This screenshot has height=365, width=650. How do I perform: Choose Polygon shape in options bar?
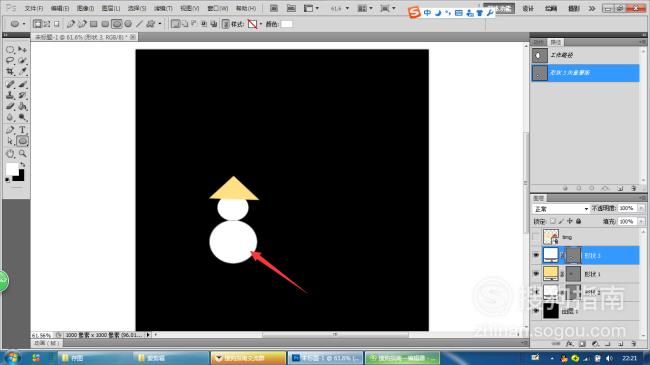point(128,24)
